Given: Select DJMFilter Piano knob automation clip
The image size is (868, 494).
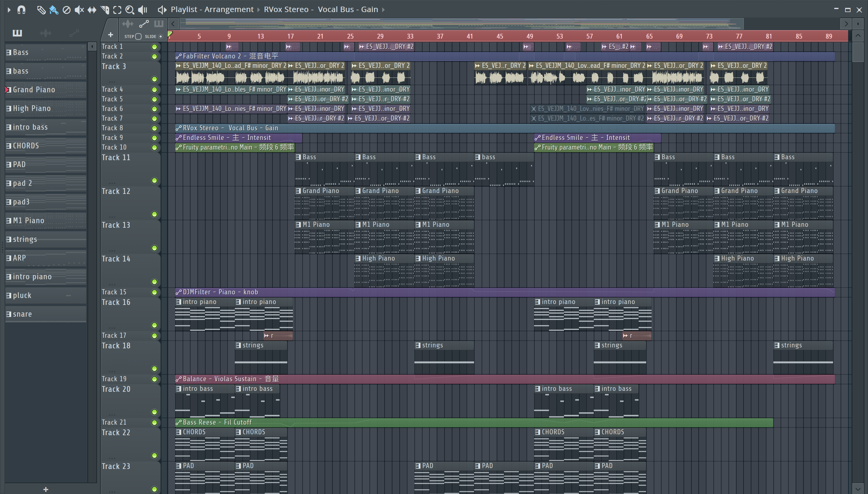Looking at the screenshot, I should point(505,292).
